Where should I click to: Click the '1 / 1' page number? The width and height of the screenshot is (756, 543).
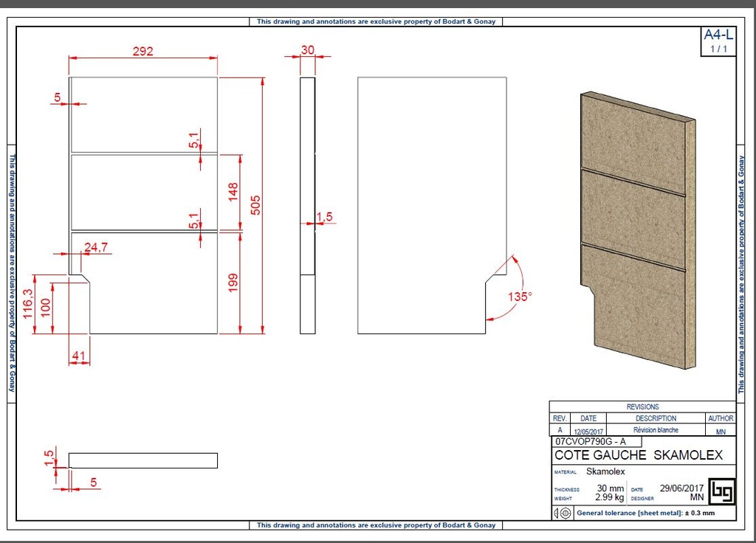pos(718,49)
